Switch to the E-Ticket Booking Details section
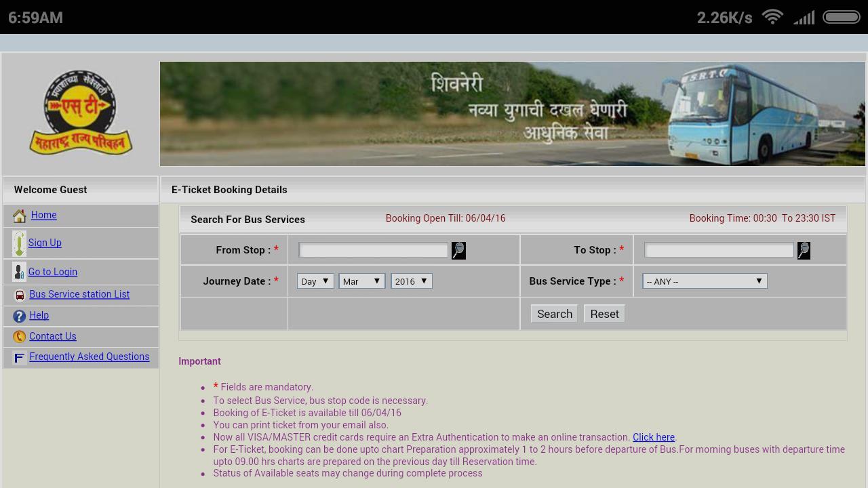 230,190
